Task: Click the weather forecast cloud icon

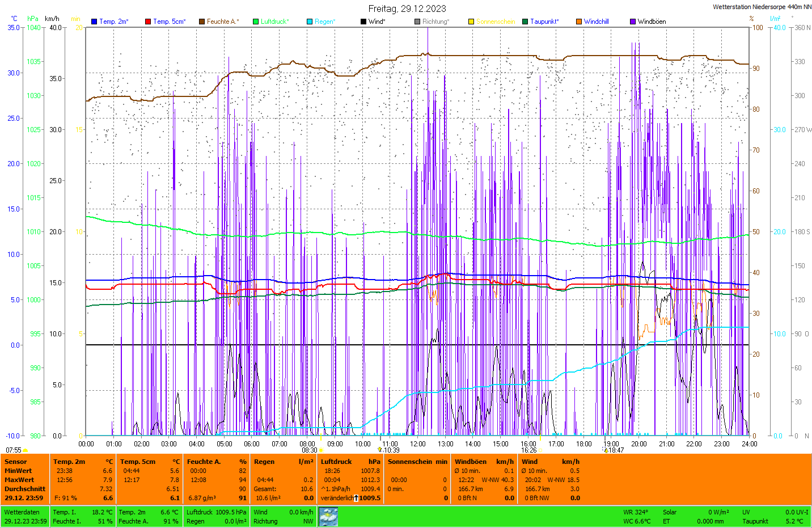Action: [328, 517]
